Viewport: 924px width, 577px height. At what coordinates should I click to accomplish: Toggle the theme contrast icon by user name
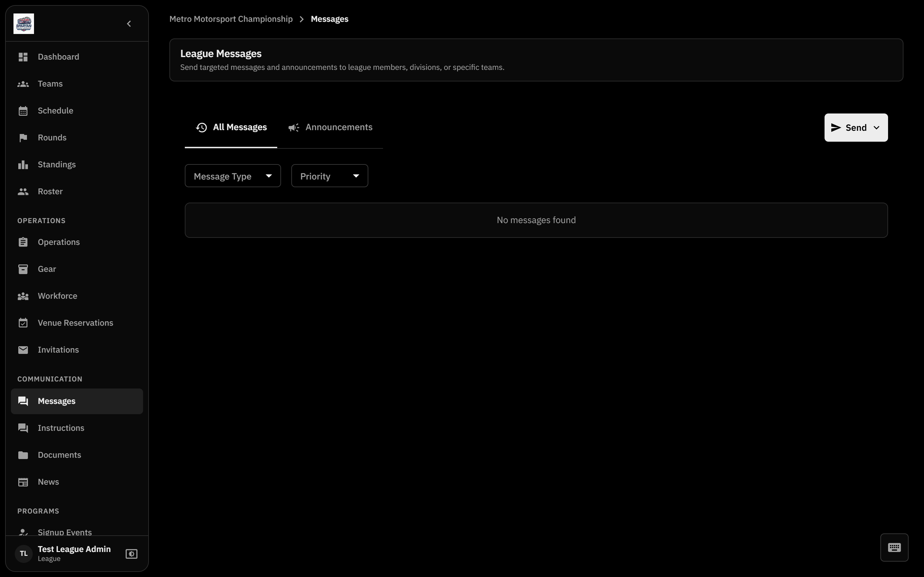click(x=131, y=554)
